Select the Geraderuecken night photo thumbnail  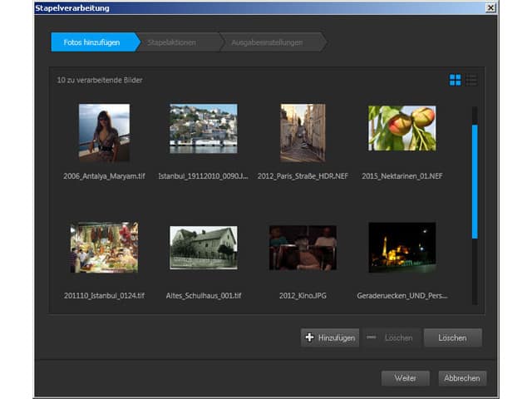click(401, 247)
